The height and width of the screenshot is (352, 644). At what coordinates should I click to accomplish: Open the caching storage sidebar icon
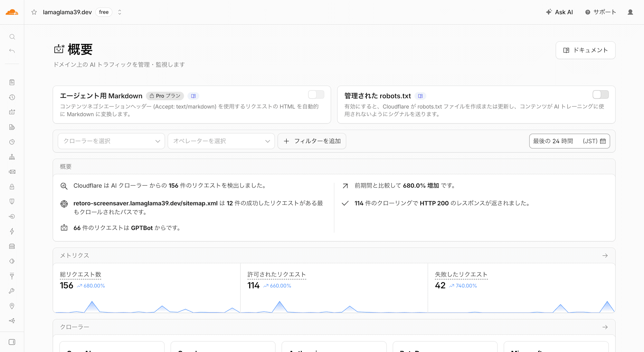pyautogui.click(x=12, y=246)
